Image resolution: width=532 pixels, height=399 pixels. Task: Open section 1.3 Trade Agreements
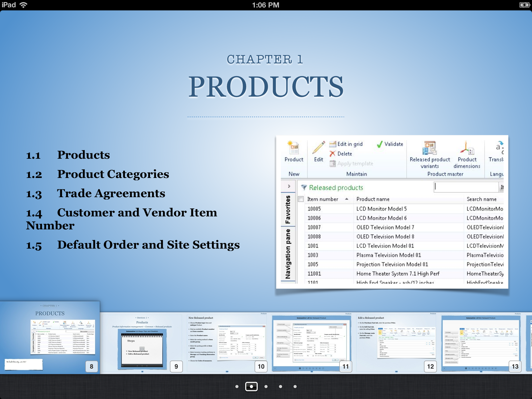(111, 193)
